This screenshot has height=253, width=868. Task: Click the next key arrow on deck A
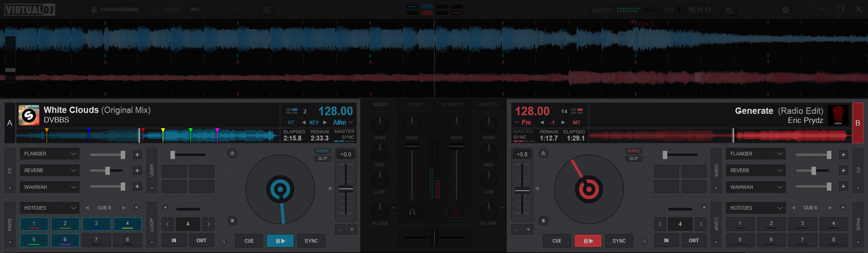325,122
